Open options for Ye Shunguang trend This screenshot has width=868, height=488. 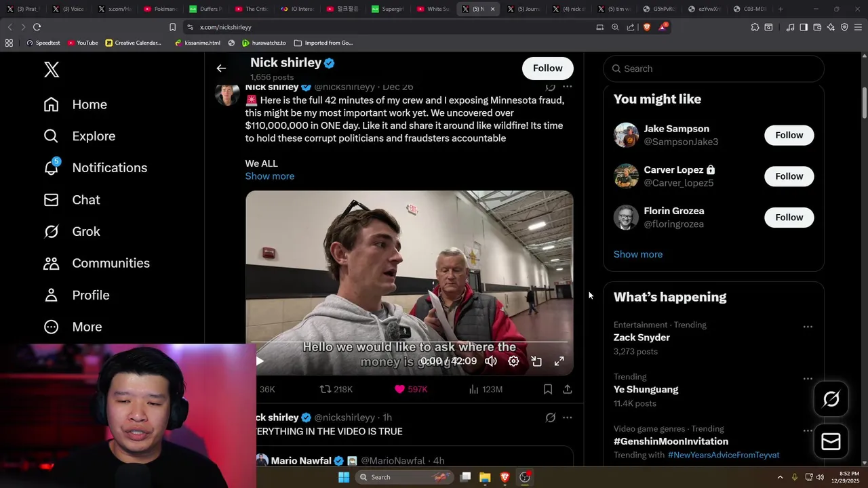(808, 379)
